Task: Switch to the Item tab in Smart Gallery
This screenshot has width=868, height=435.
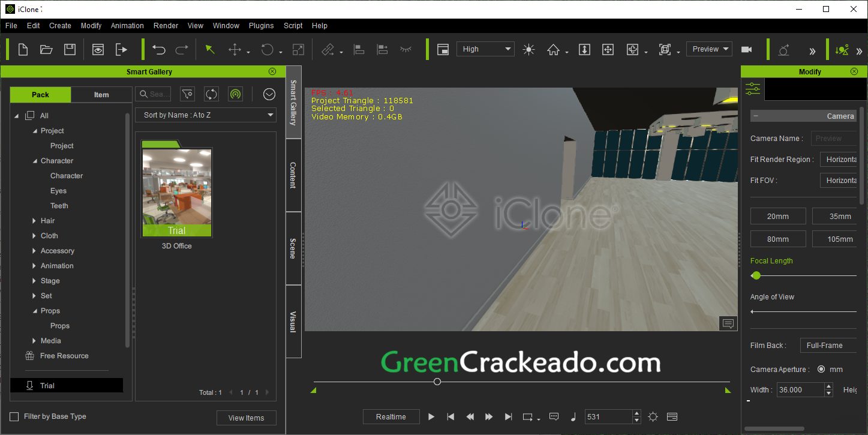Action: coord(101,94)
